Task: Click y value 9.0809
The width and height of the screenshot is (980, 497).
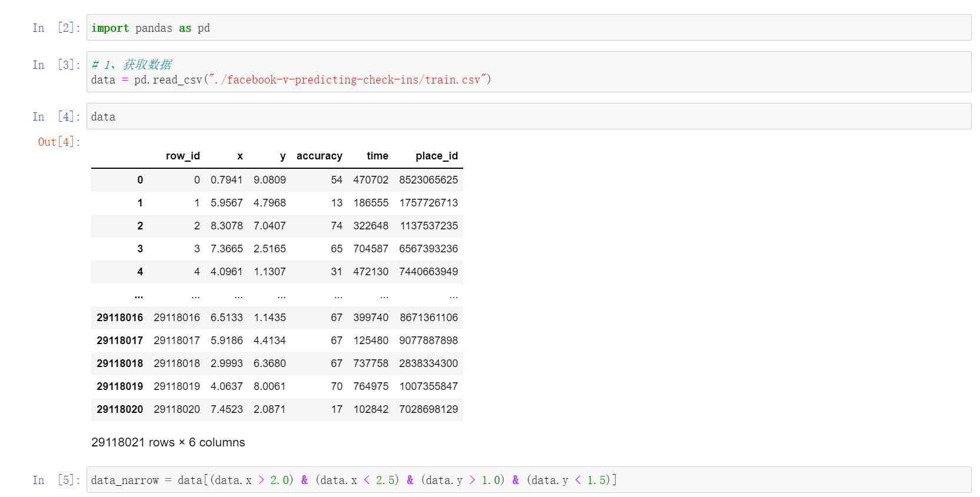Action: point(270,180)
